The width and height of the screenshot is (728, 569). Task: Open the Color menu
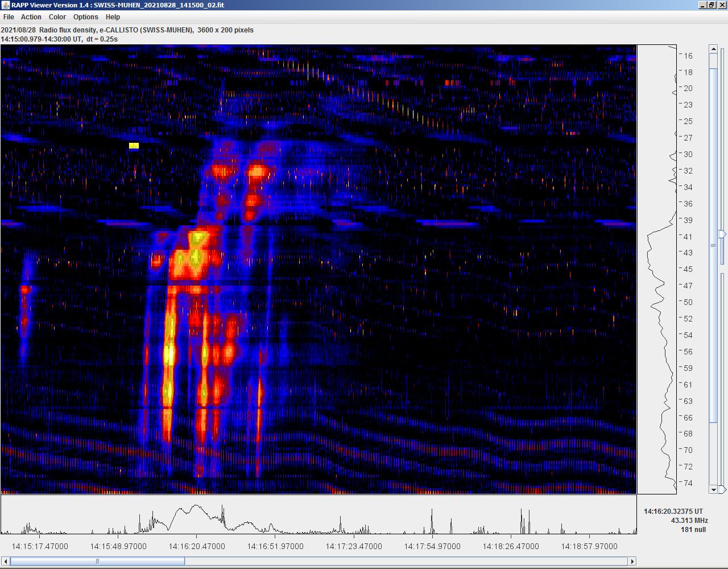click(57, 17)
